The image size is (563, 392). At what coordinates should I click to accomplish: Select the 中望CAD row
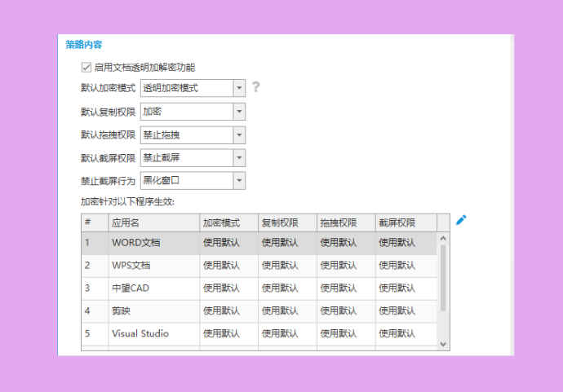[x=259, y=288]
